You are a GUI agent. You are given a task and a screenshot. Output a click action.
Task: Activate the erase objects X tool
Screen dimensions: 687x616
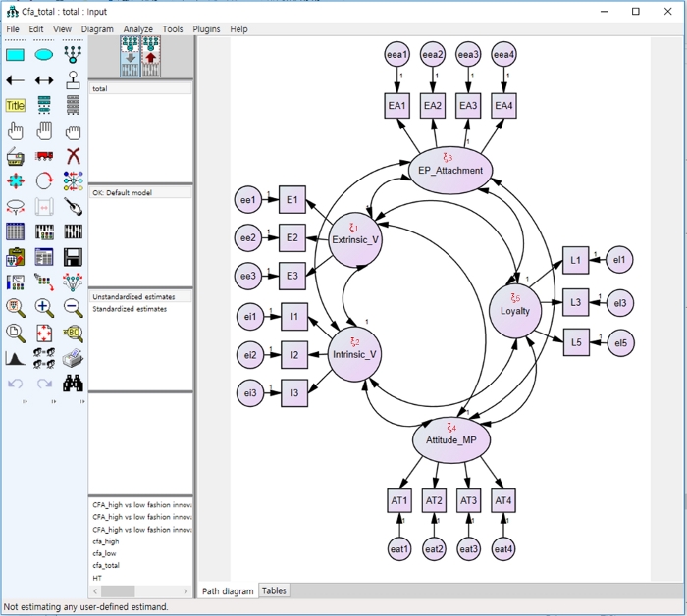pyautogui.click(x=73, y=156)
